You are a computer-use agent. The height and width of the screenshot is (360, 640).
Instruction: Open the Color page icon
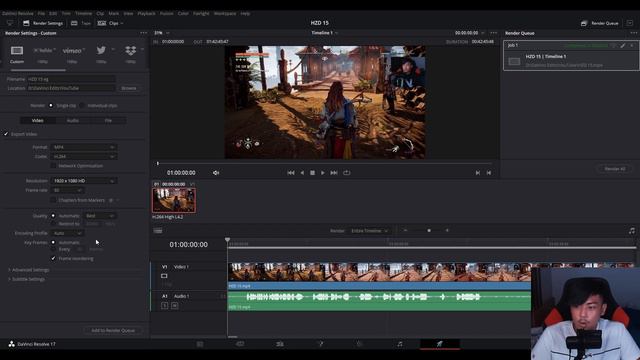click(x=360, y=344)
